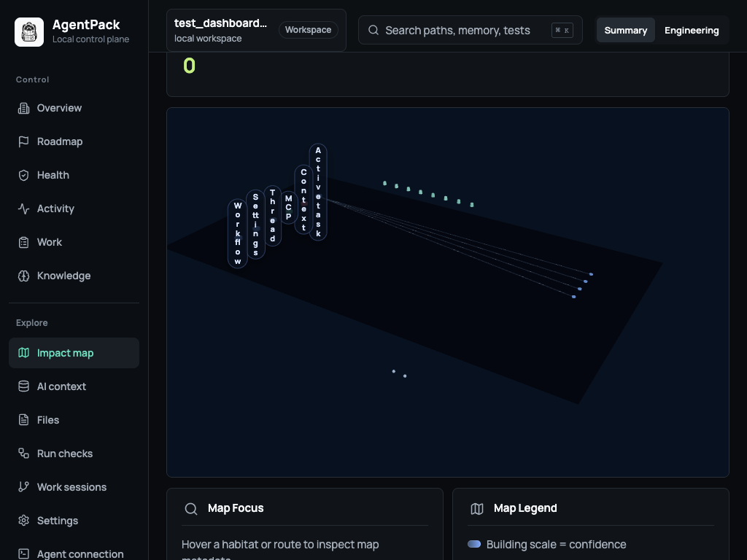Image resolution: width=747 pixels, height=560 pixels.
Task: Open Settings in the sidebar
Action: pyautogui.click(x=74, y=521)
